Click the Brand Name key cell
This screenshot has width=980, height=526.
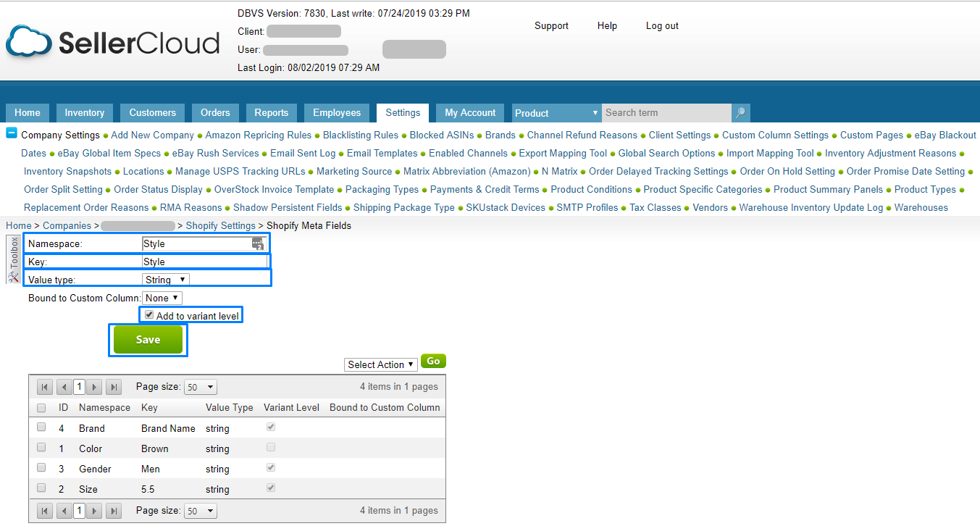(x=168, y=428)
